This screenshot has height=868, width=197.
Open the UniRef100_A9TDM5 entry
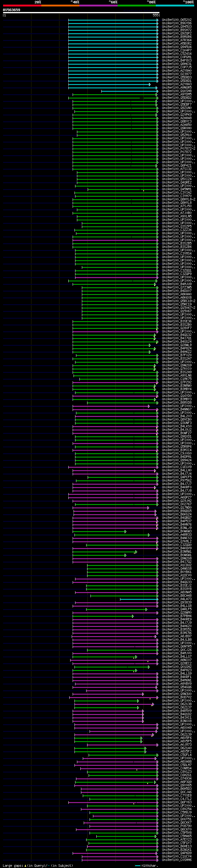pos(177,94)
